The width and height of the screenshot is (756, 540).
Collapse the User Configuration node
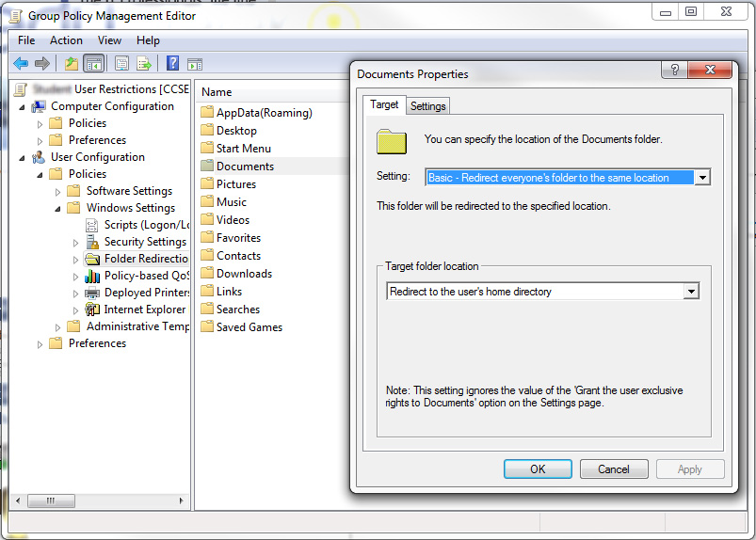click(x=22, y=158)
